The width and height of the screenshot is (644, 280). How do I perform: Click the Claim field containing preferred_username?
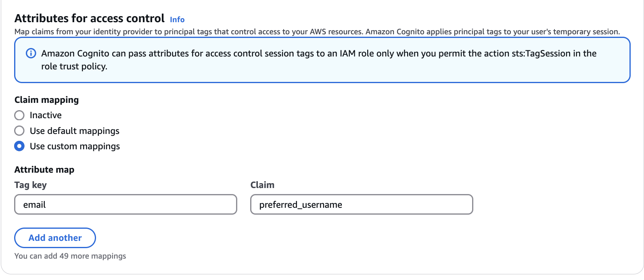point(362,205)
